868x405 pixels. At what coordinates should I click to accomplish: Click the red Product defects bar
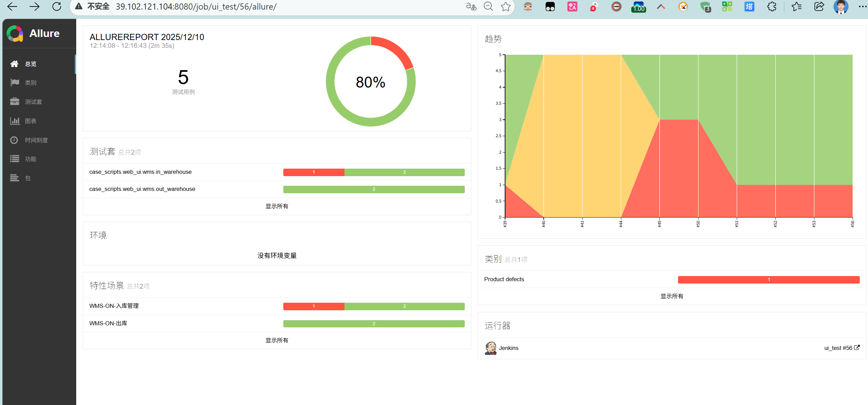click(x=769, y=279)
